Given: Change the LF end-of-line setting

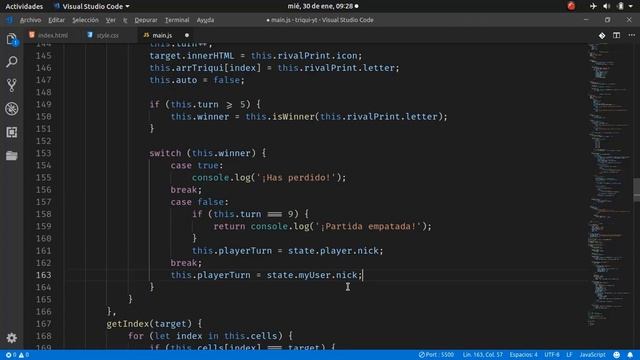Looking at the screenshot, I should coord(569,355).
